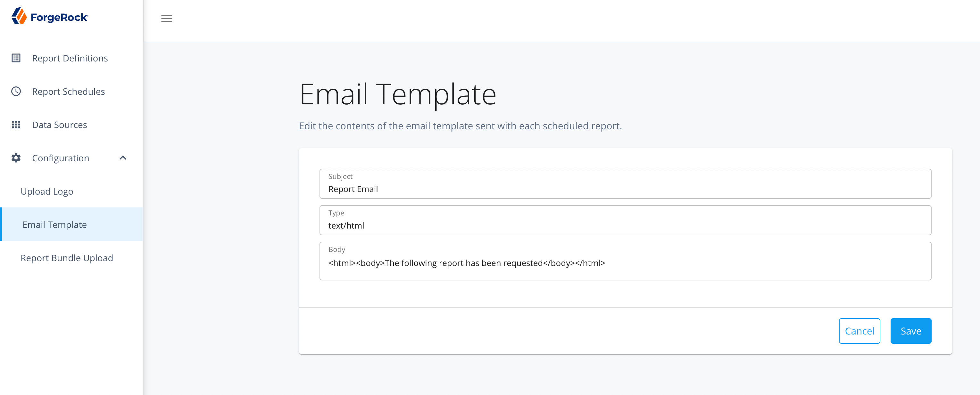This screenshot has width=980, height=395.
Task: Click the Report Definitions list icon
Action: [x=16, y=58]
